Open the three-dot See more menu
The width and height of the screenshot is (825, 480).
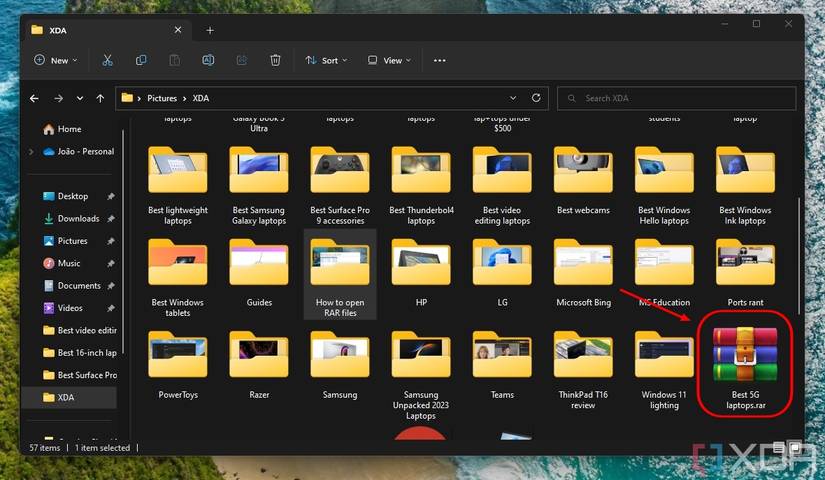[x=439, y=60]
